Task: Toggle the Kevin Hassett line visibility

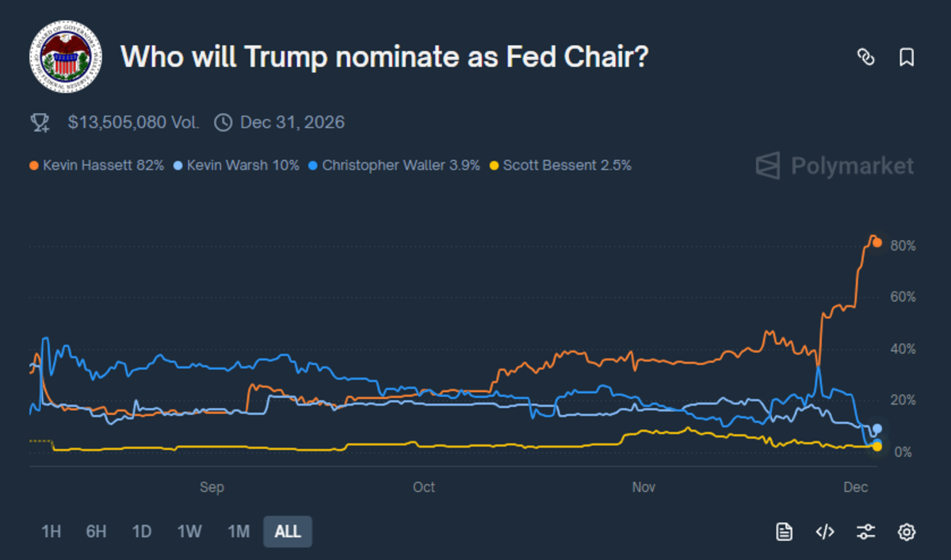Action: [x=96, y=166]
